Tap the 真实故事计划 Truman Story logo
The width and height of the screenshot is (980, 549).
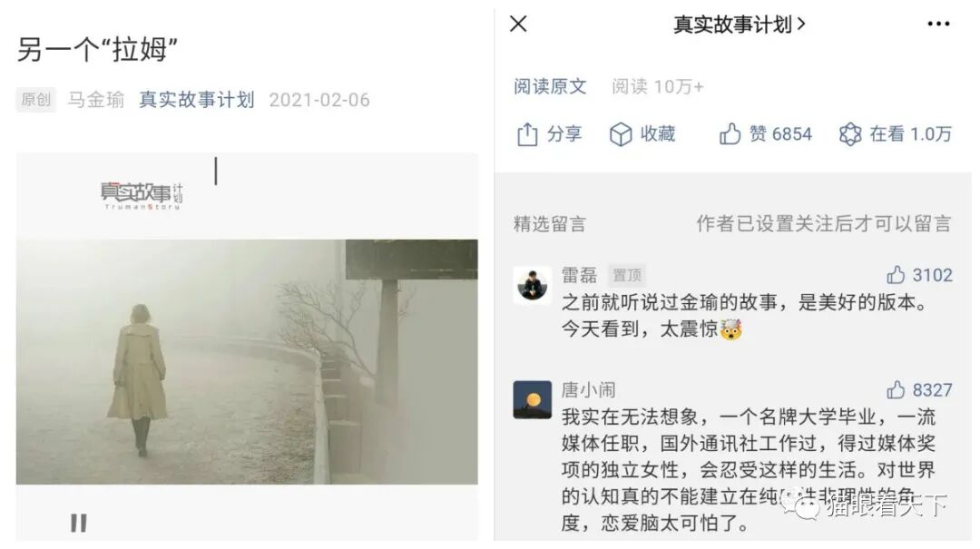point(142,196)
